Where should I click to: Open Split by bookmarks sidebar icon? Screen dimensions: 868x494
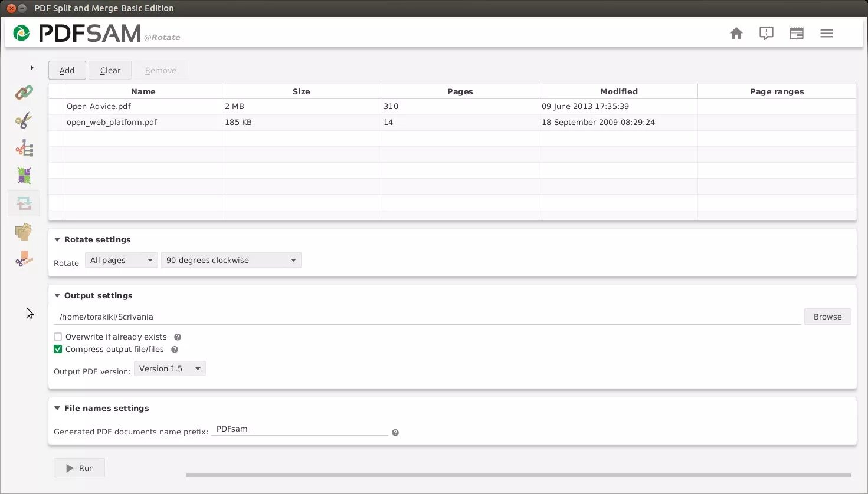pyautogui.click(x=24, y=148)
